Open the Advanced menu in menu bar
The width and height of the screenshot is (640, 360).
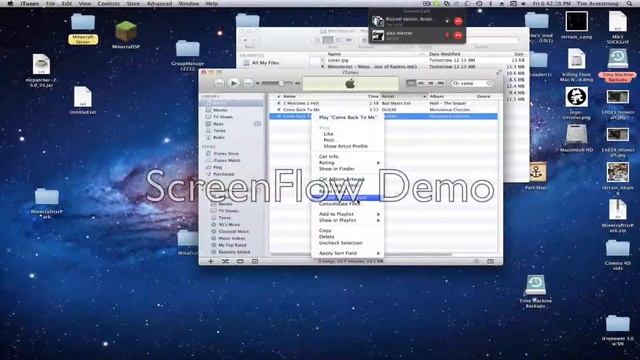tap(159, 3)
